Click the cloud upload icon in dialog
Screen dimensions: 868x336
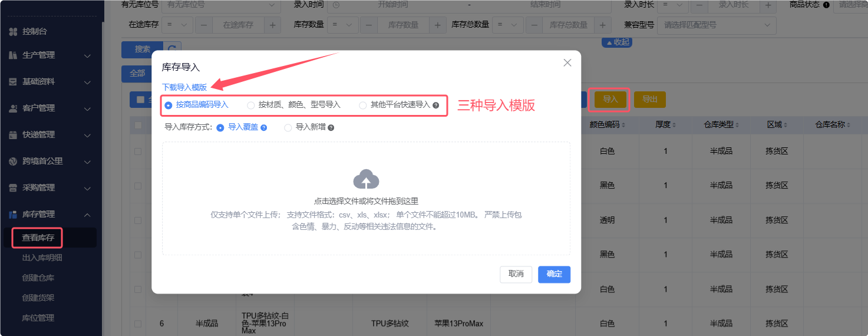click(x=366, y=179)
